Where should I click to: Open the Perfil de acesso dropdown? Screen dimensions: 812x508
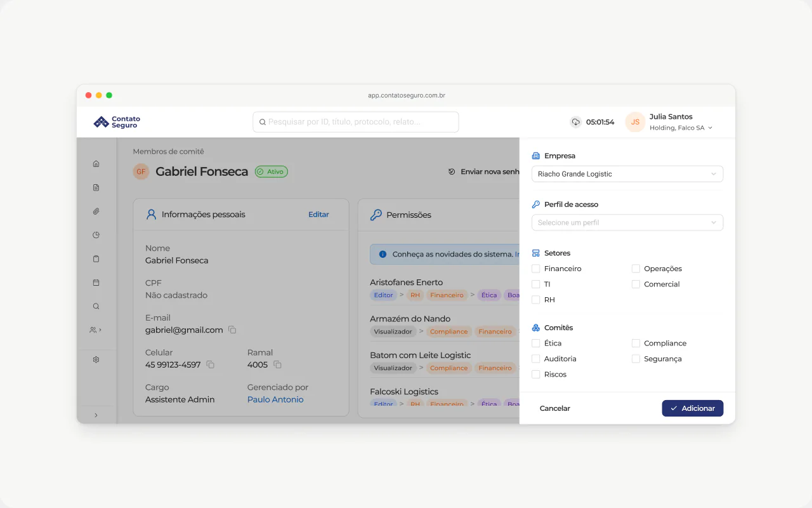(x=627, y=223)
